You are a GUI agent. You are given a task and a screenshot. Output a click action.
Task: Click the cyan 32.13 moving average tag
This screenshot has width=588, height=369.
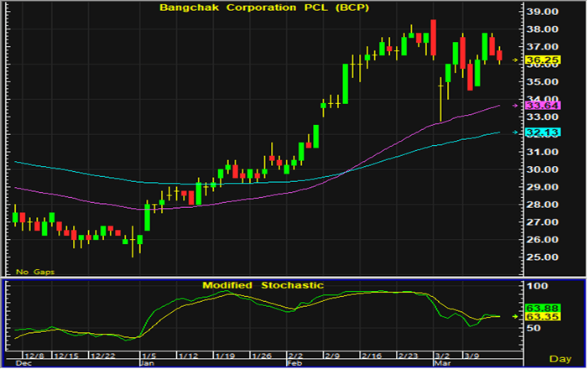(x=543, y=133)
